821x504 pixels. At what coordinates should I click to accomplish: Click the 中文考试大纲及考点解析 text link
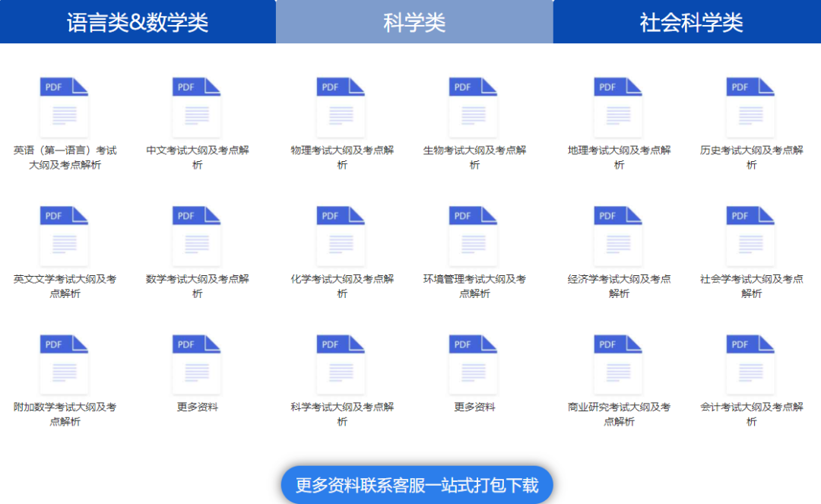(x=198, y=157)
